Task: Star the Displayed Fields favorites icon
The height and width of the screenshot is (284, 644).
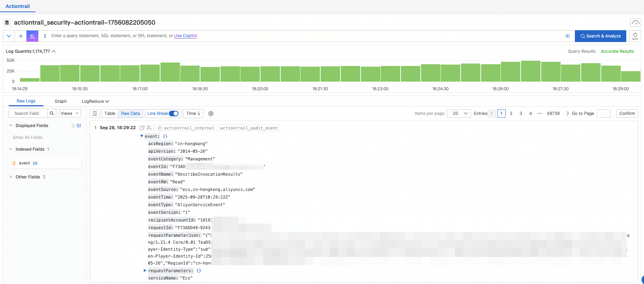Action: [x=73, y=126]
